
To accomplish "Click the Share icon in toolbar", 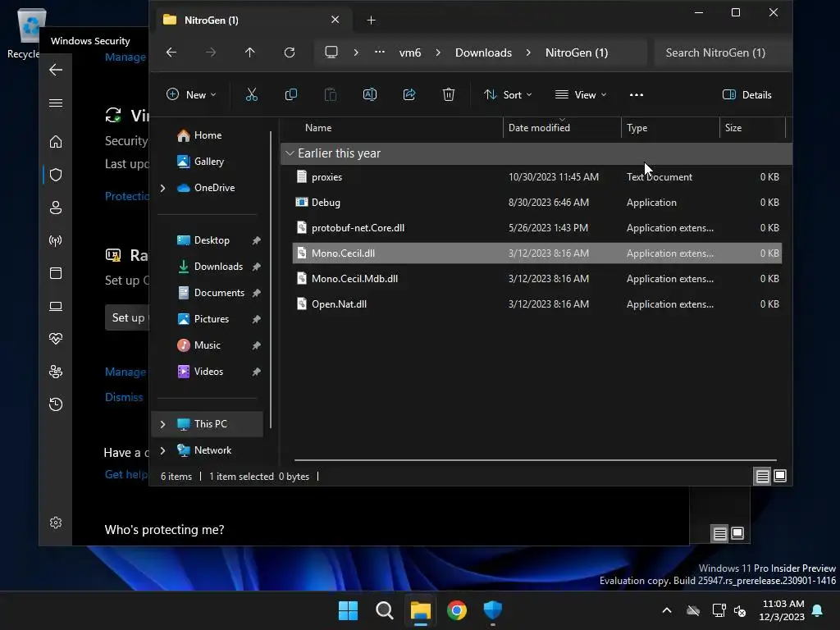I will 409,95.
